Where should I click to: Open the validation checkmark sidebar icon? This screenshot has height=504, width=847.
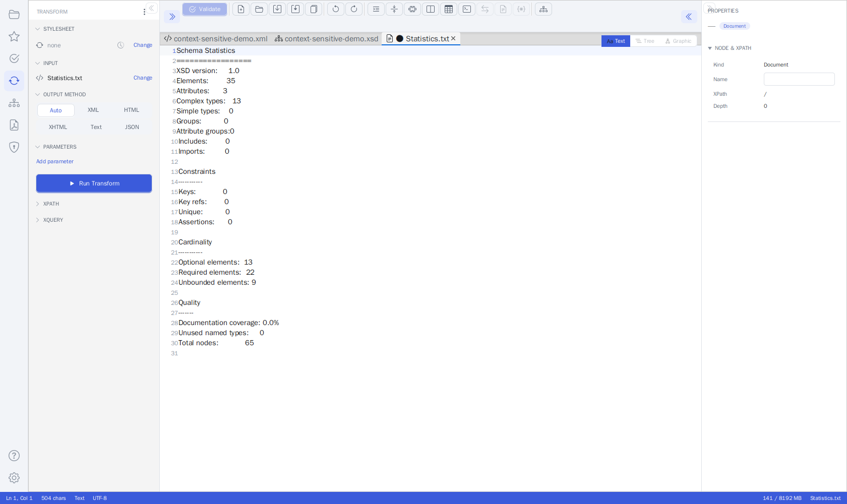pos(14,58)
